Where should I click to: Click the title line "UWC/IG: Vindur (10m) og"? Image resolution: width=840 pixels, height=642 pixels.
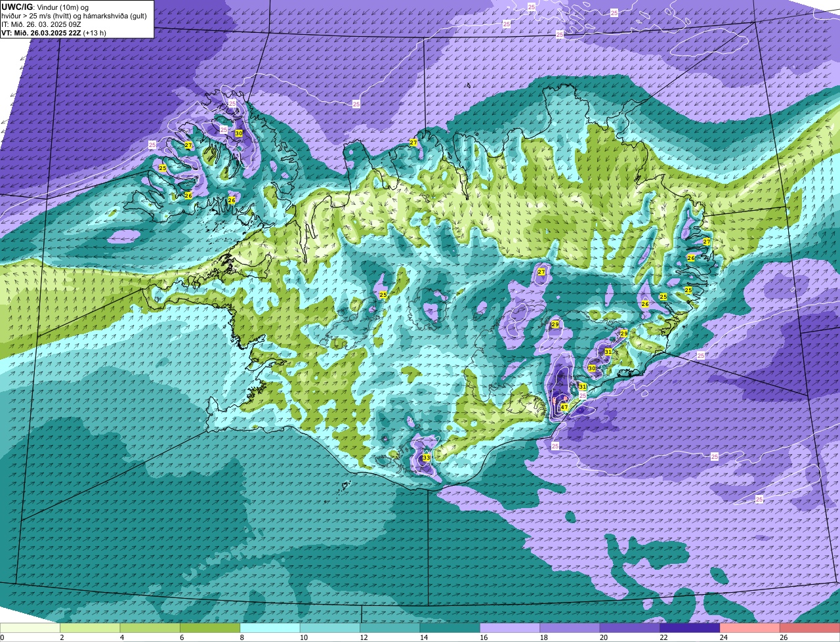pos(45,7)
